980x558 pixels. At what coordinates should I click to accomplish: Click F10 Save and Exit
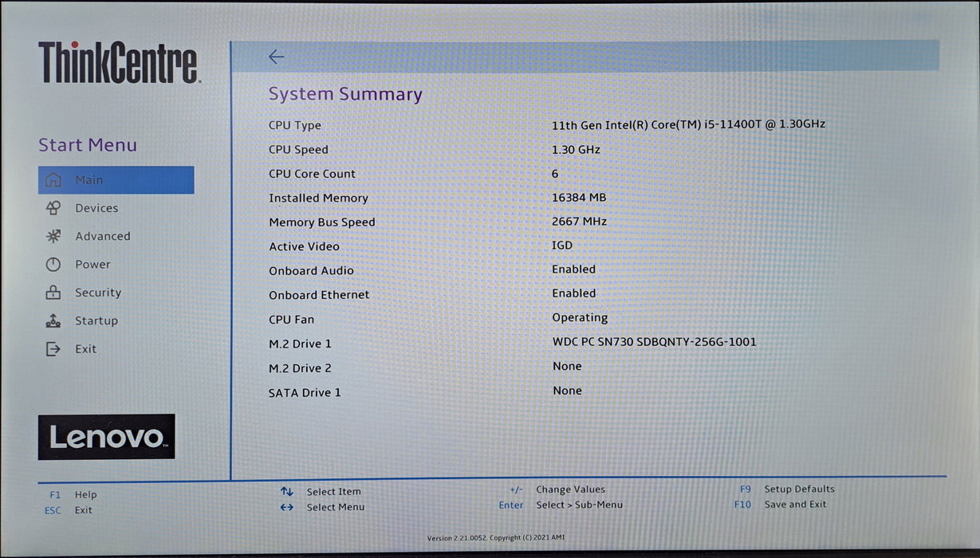(x=781, y=505)
